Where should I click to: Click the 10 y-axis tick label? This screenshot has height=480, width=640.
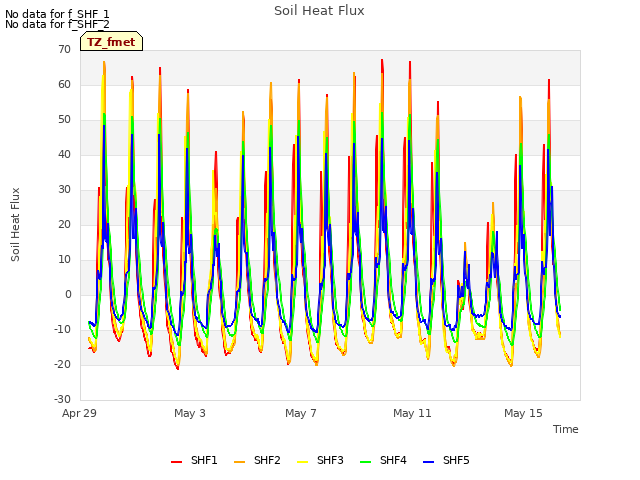pyautogui.click(x=64, y=259)
